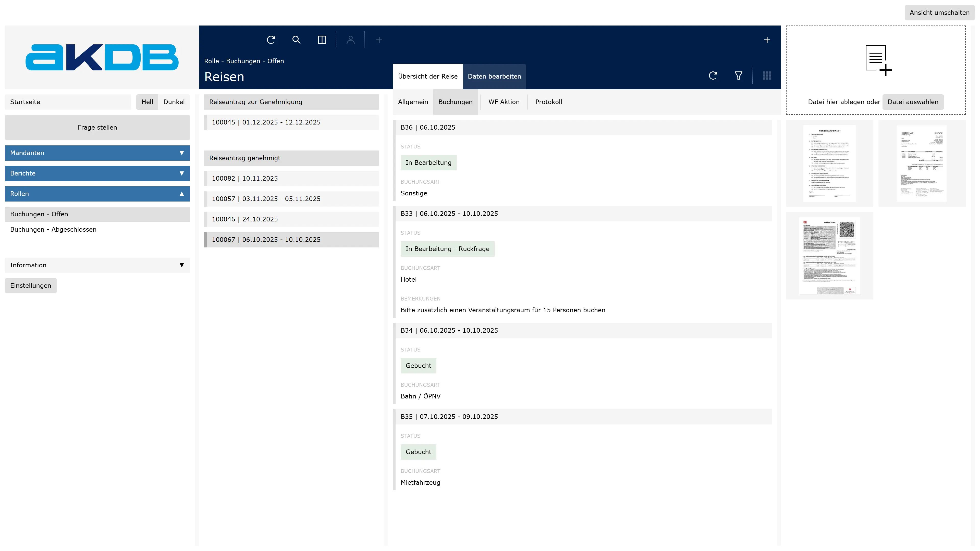The width and height of the screenshot is (980, 551).
Task: Open the Online-Ticket document thumbnail
Action: pyautogui.click(x=829, y=256)
